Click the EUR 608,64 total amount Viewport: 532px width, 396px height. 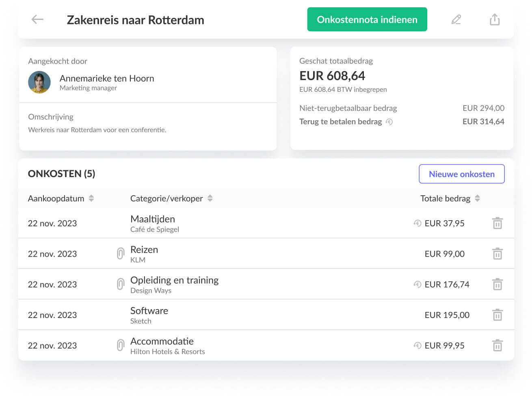(x=332, y=76)
